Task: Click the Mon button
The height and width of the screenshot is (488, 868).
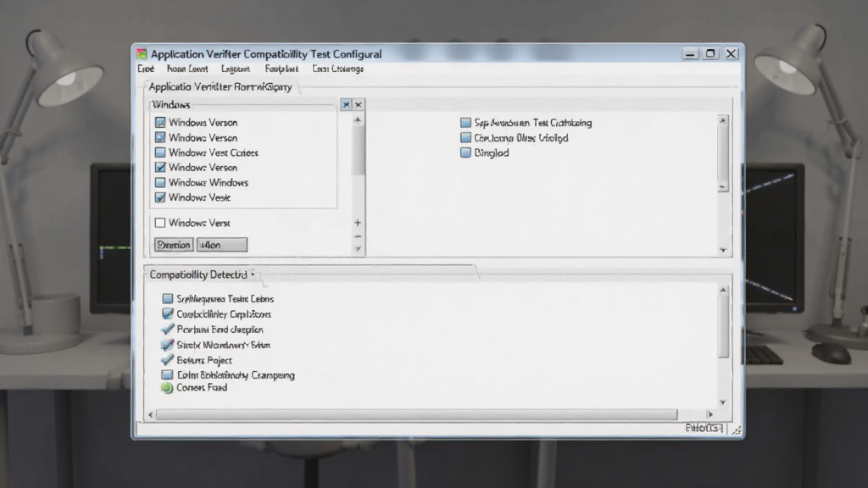Action: 222,245
